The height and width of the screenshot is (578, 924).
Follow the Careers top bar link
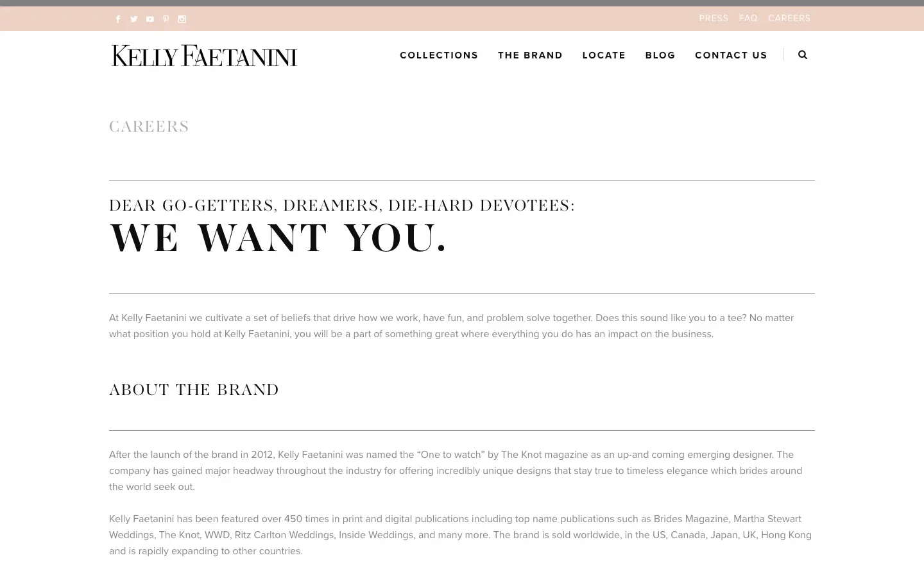click(789, 19)
